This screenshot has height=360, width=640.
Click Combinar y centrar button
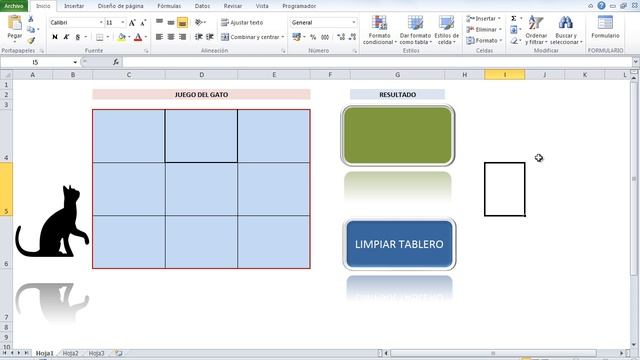250,37
